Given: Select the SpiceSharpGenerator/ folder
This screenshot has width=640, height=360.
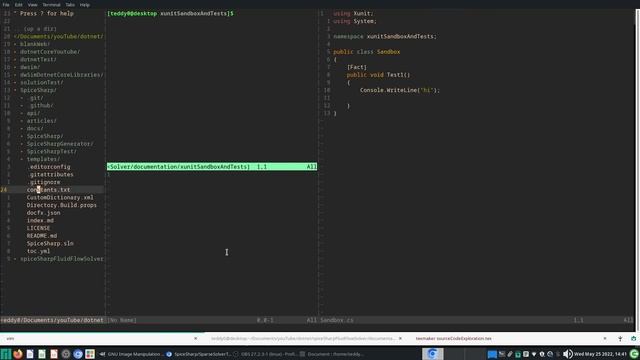Looking at the screenshot, I should coord(60,144).
